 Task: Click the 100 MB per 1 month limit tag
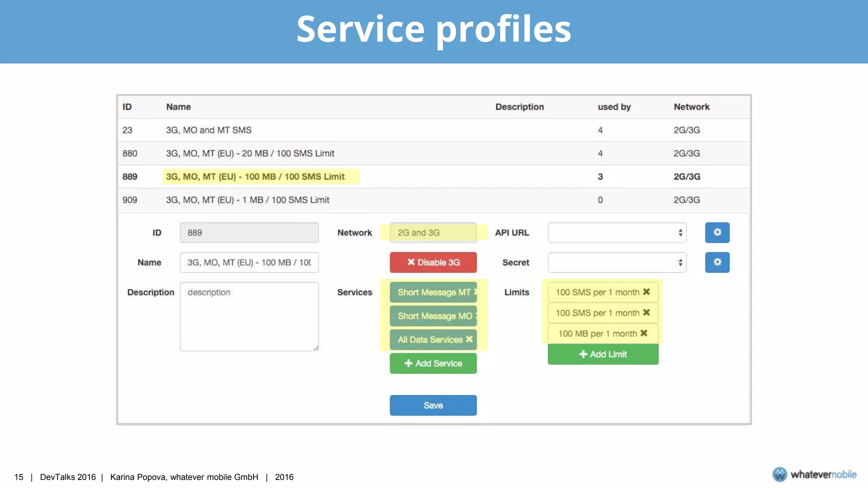pos(603,333)
